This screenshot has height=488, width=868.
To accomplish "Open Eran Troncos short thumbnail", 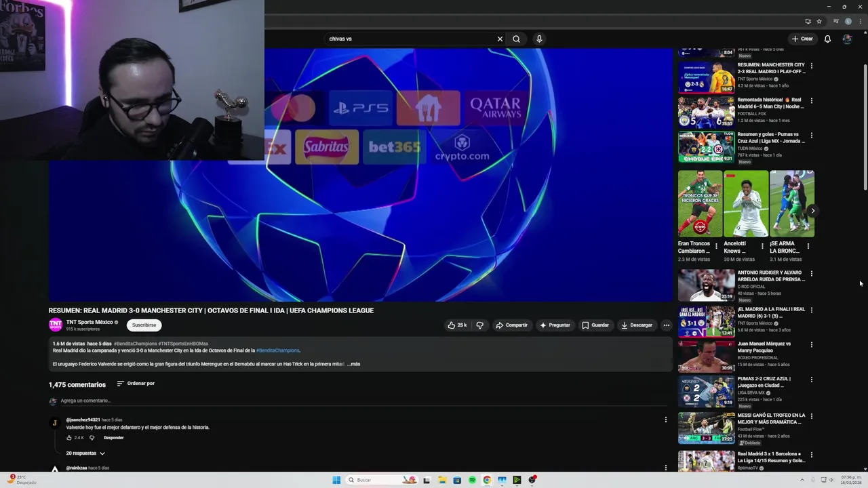I will [x=700, y=203].
